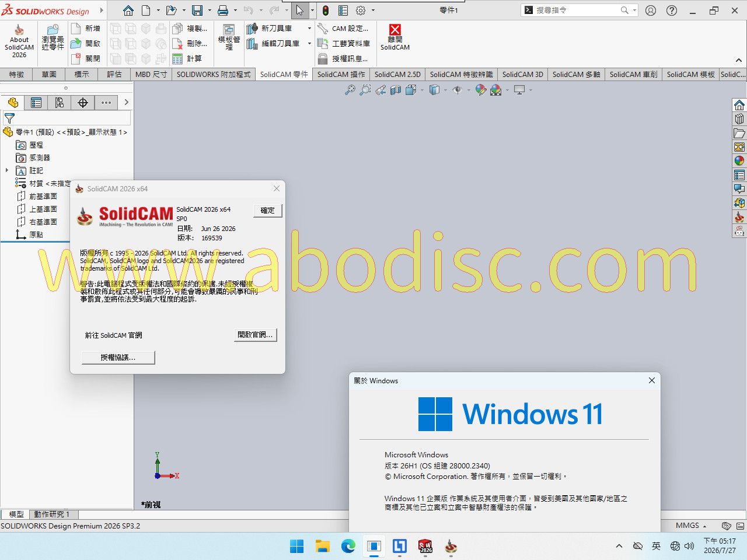The height and width of the screenshot is (560, 747).
Task: Open SOLIDWORKS Options gear icon
Action: coord(361,10)
